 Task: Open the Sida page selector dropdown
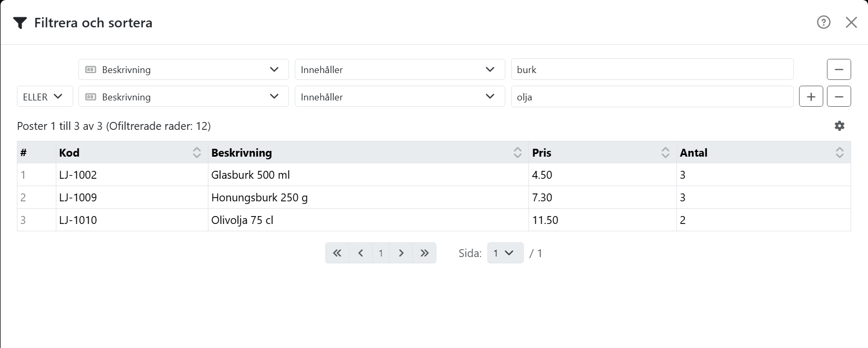pos(505,253)
